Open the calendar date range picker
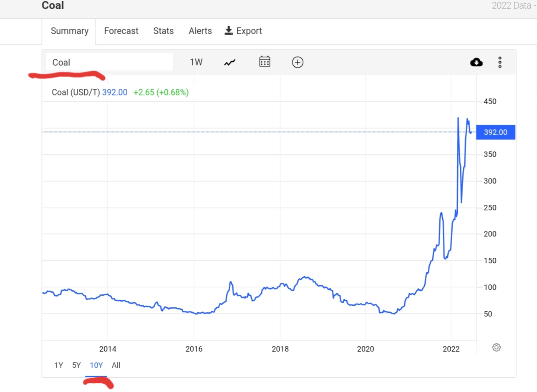The width and height of the screenshot is (537, 392). (265, 62)
